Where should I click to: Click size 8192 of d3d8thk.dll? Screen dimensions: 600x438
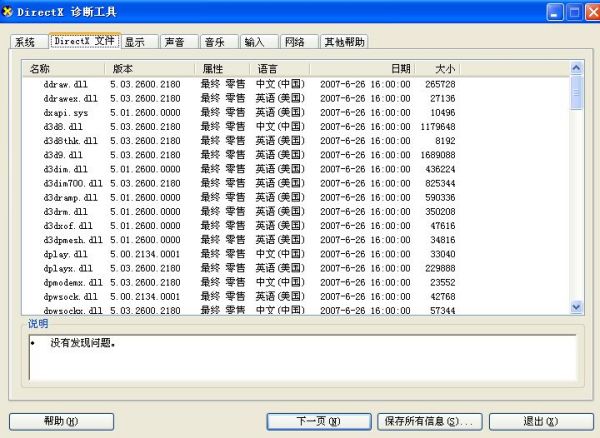(x=445, y=141)
